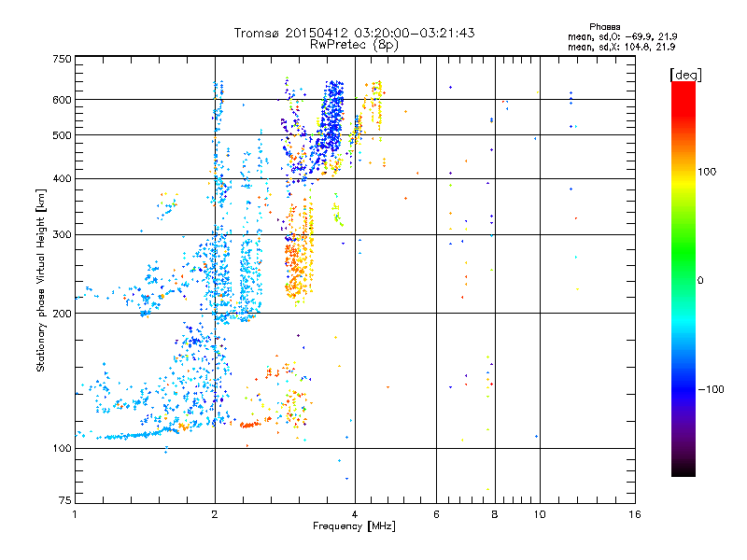Click the y-axis tick label '200'

pos(62,314)
